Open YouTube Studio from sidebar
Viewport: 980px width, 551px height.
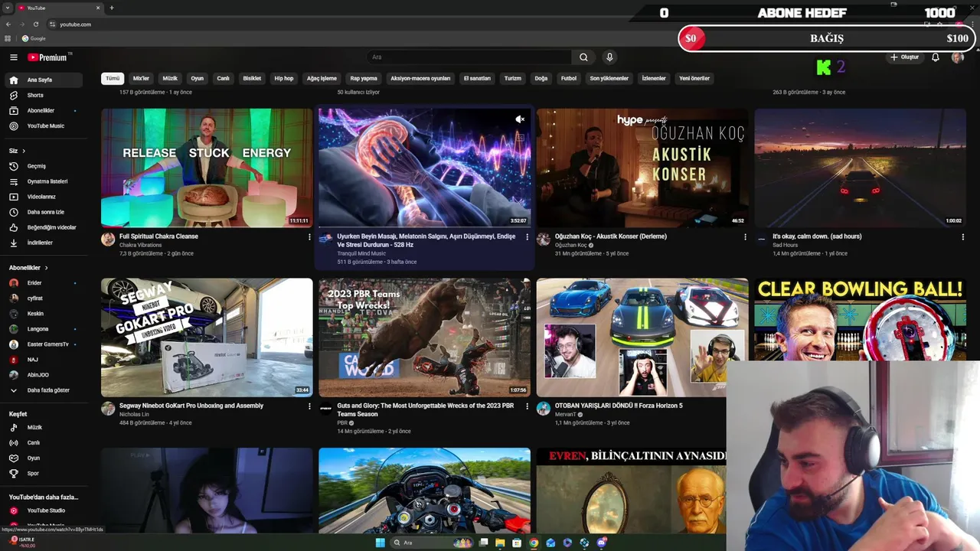tap(44, 510)
